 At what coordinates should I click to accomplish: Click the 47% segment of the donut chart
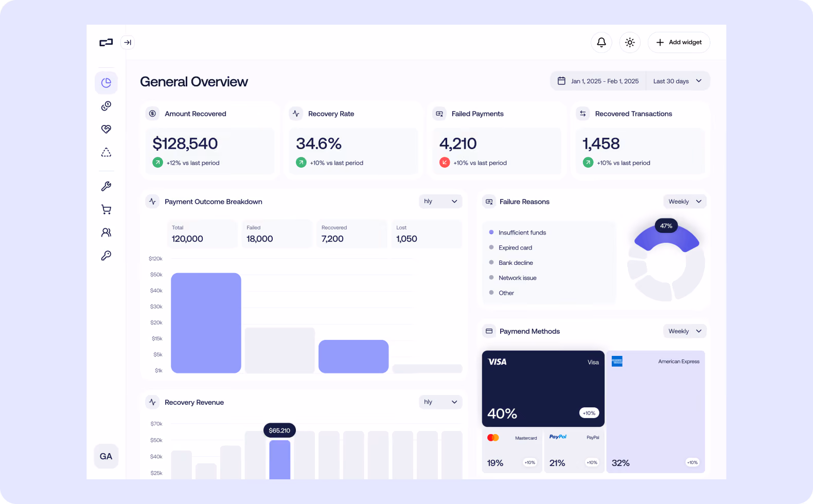[666, 238]
